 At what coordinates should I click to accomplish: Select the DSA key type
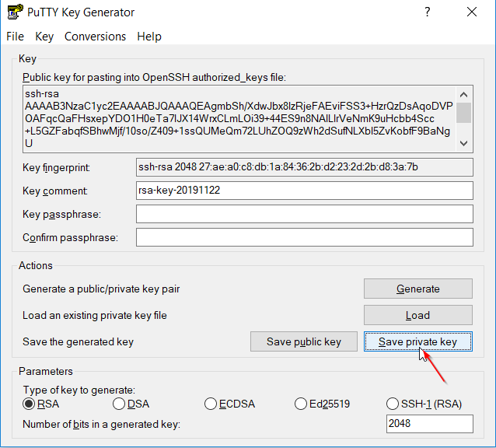point(119,404)
